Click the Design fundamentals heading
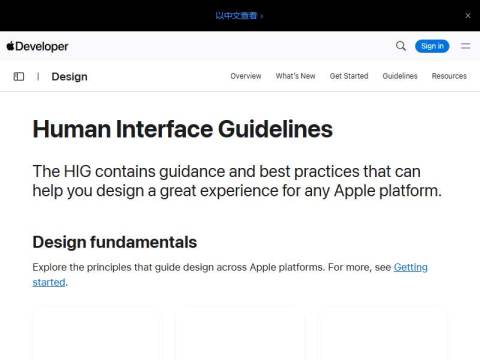Image resolution: width=480 pixels, height=360 pixels. [x=115, y=242]
